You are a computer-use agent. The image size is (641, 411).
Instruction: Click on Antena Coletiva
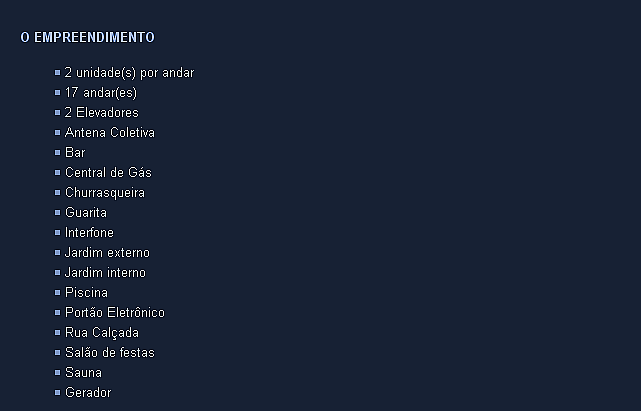[x=109, y=133]
